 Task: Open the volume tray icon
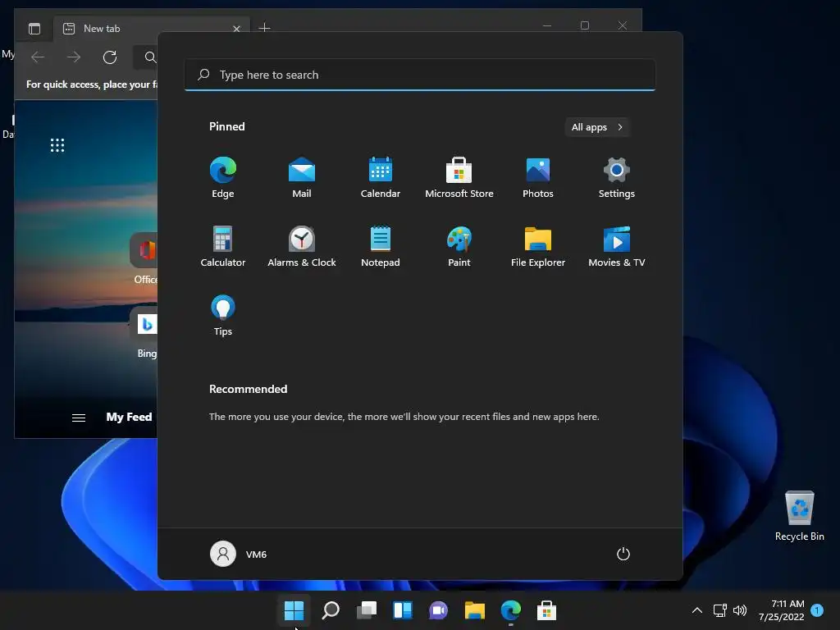[740, 610]
